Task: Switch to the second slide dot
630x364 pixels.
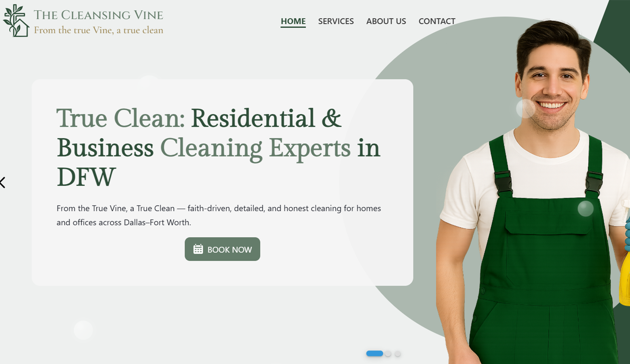Action: 388,353
